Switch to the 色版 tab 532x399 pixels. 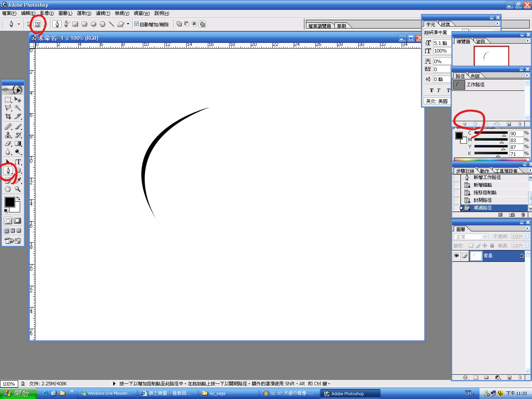(475, 76)
